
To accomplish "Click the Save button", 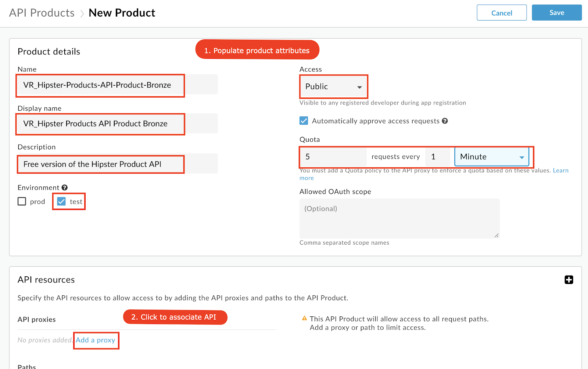I will [x=557, y=13].
